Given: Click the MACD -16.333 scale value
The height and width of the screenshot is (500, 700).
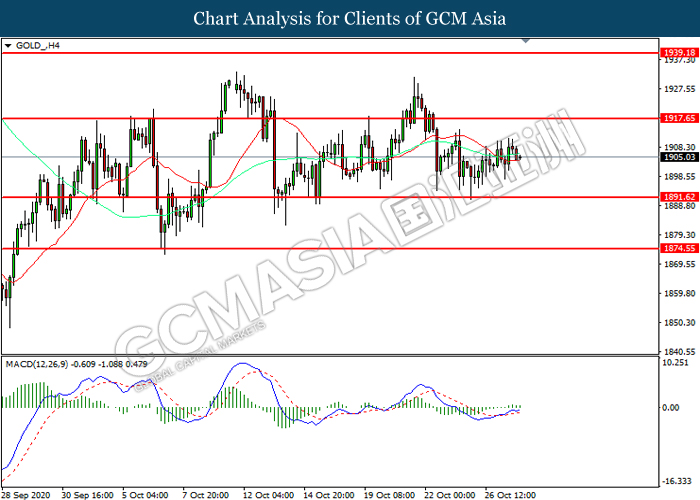Looking at the screenshot, I should click(677, 481).
